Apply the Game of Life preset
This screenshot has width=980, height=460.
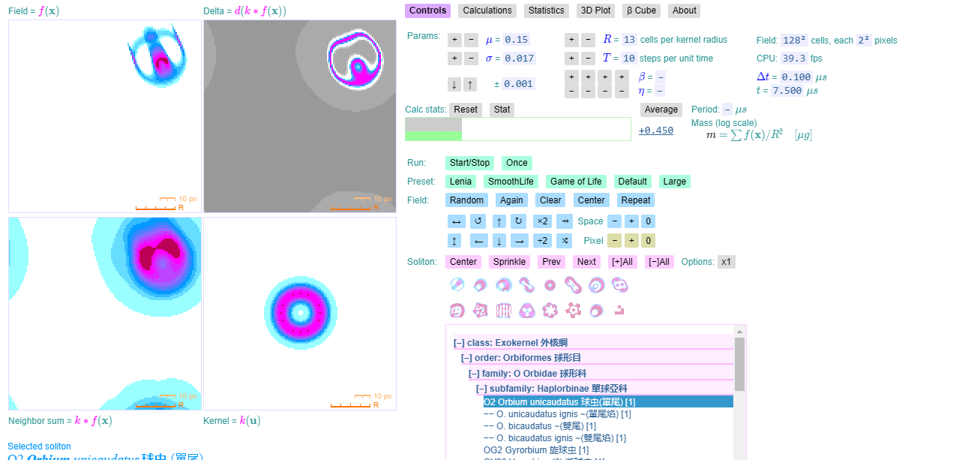pyautogui.click(x=576, y=182)
